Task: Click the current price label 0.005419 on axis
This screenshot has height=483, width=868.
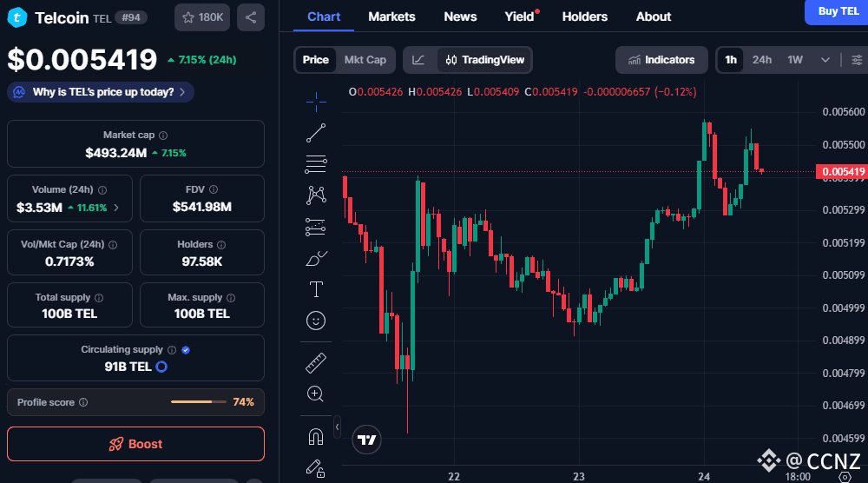Action: pyautogui.click(x=842, y=172)
